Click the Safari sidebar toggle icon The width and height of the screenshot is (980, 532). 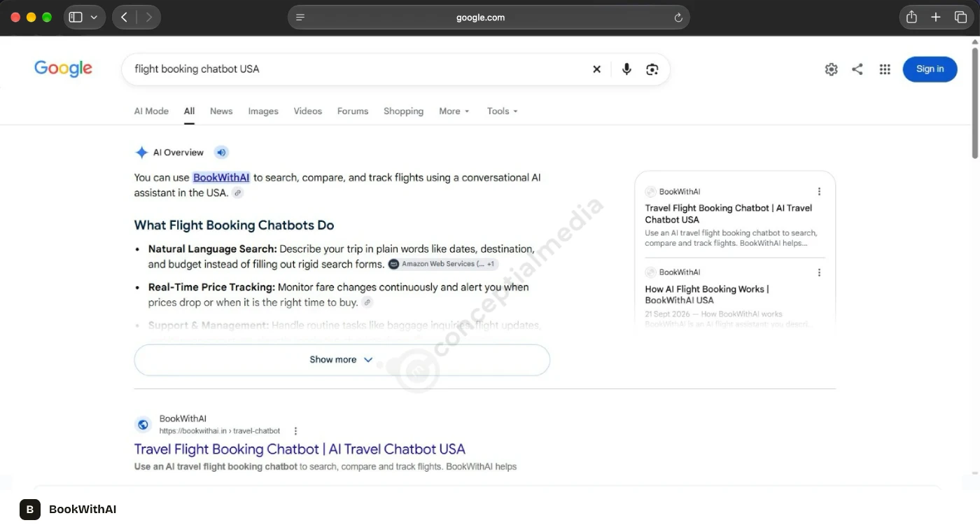click(x=76, y=17)
